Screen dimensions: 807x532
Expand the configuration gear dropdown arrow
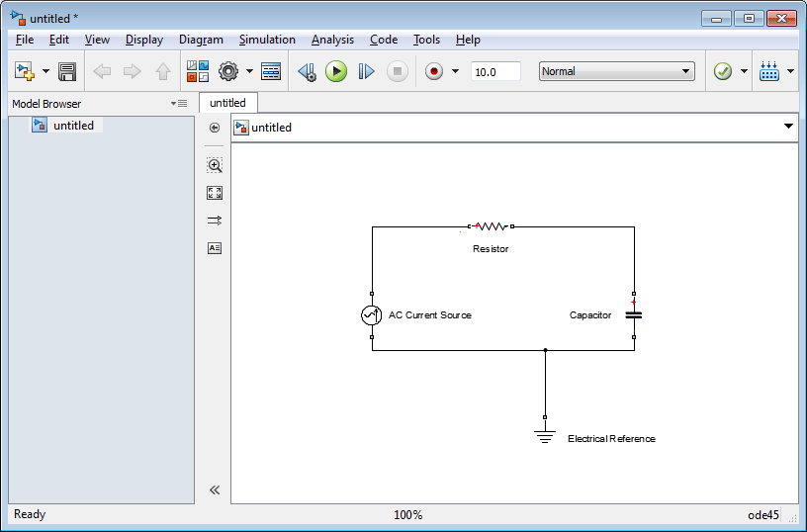pyautogui.click(x=249, y=71)
